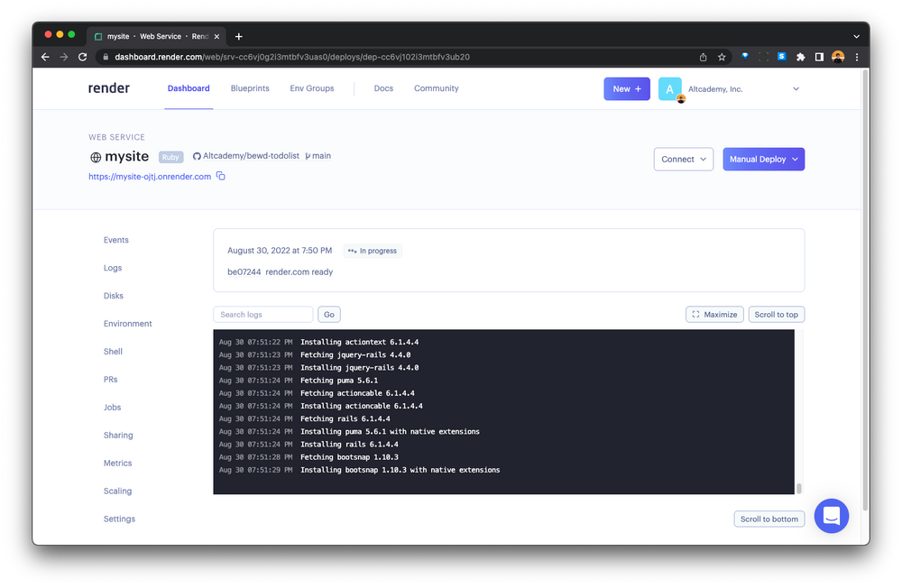Click the Altcademy account avatar

tap(670, 89)
